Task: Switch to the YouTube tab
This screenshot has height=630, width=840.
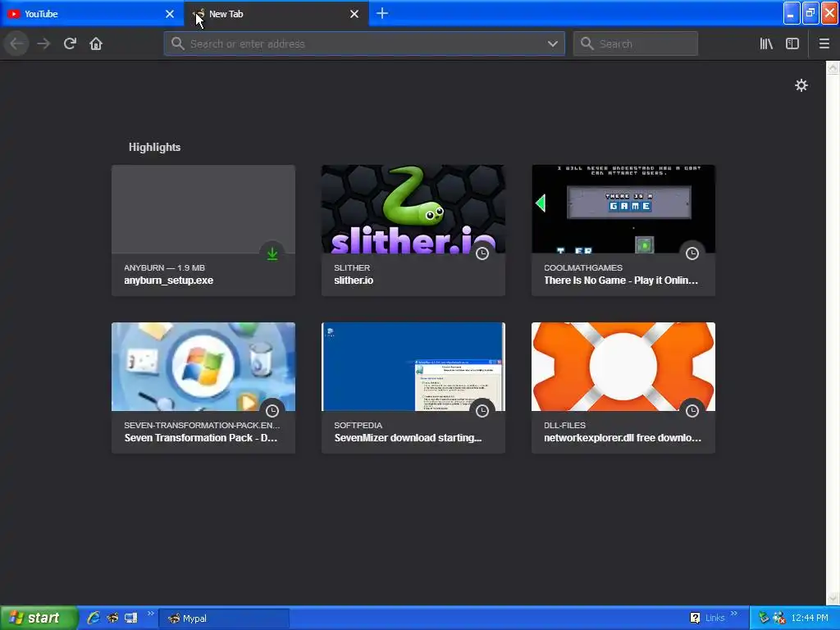Action: [x=92, y=14]
